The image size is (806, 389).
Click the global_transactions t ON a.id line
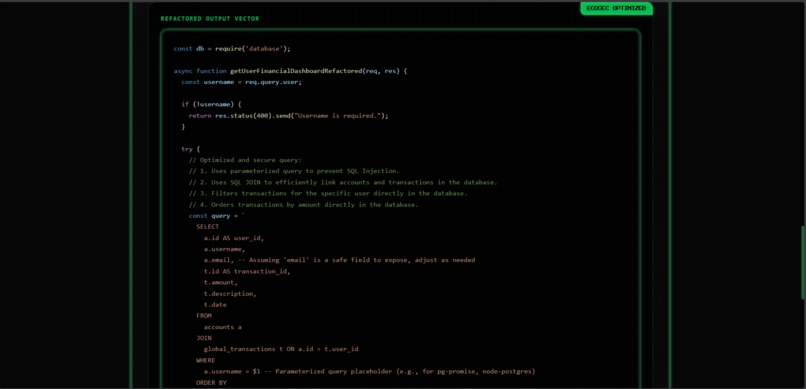[281, 349]
